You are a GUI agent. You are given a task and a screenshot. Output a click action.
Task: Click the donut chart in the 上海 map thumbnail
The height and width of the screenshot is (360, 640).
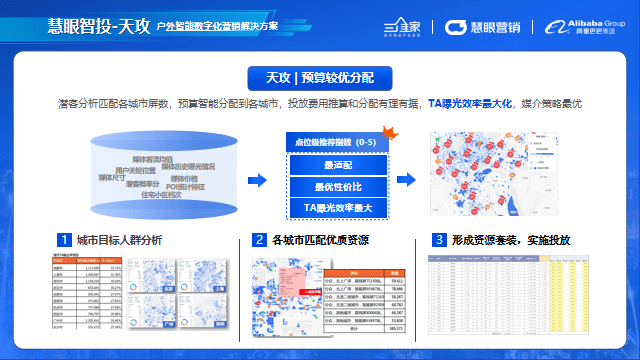[x=184, y=287]
